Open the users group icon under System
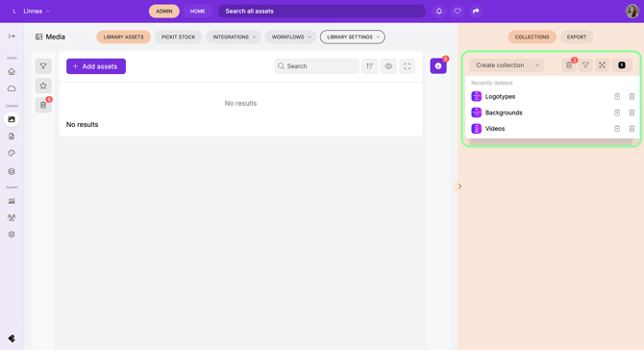Image resolution: width=644 pixels, height=350 pixels. coord(12,217)
